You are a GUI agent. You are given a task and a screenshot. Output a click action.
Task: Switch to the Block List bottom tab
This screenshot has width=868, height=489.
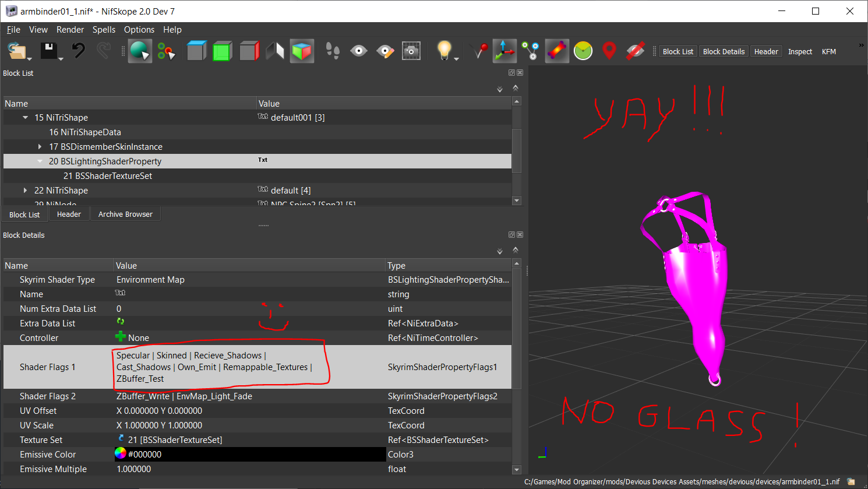point(24,214)
